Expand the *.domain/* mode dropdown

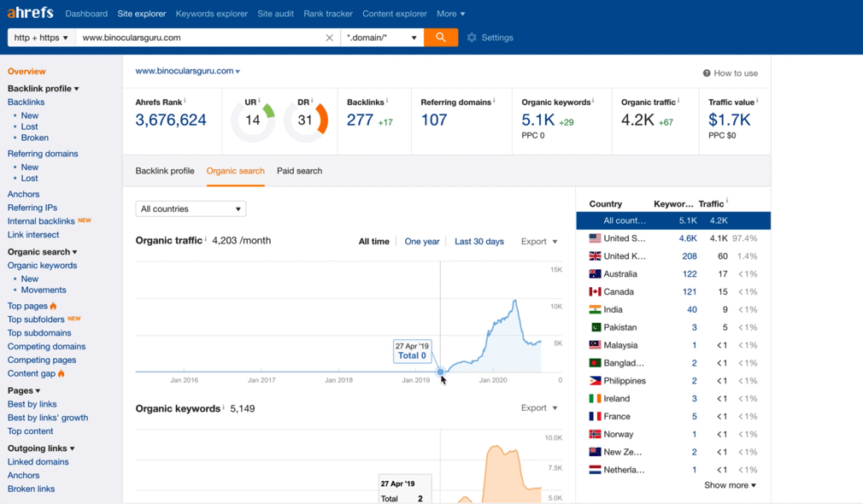pyautogui.click(x=381, y=38)
